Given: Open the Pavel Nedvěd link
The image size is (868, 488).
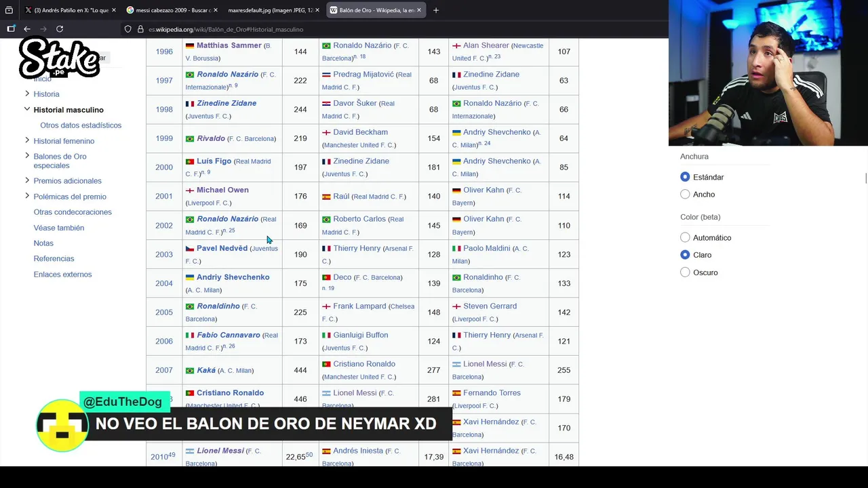Looking at the screenshot, I should [222, 248].
